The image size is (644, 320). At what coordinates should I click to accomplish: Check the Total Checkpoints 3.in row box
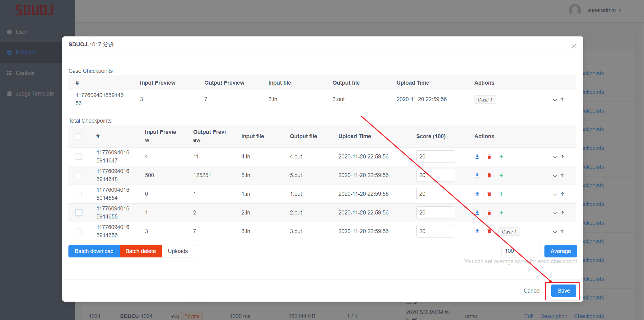pos(79,231)
